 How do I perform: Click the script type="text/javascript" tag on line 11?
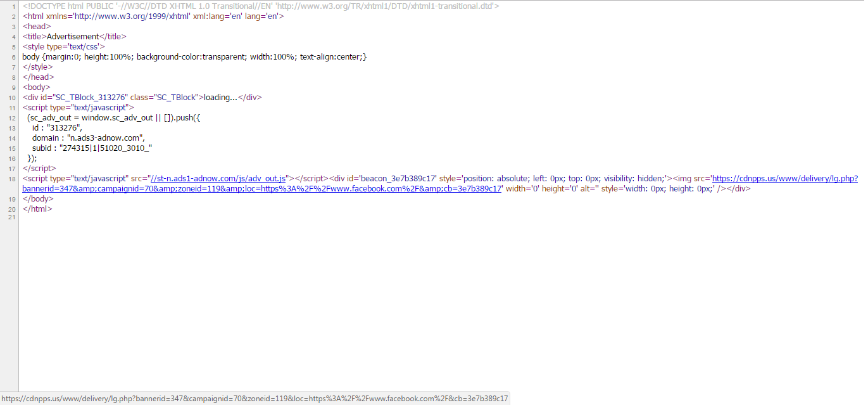(x=78, y=108)
